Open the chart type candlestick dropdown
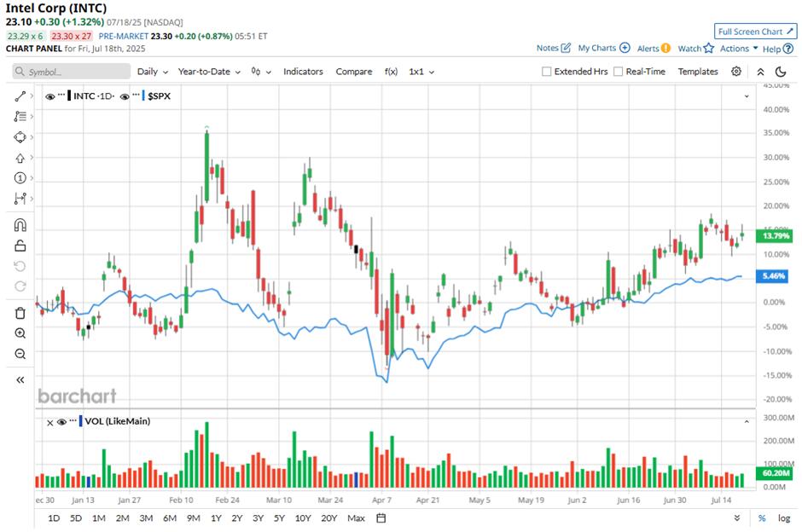802x532 pixels. [x=261, y=72]
